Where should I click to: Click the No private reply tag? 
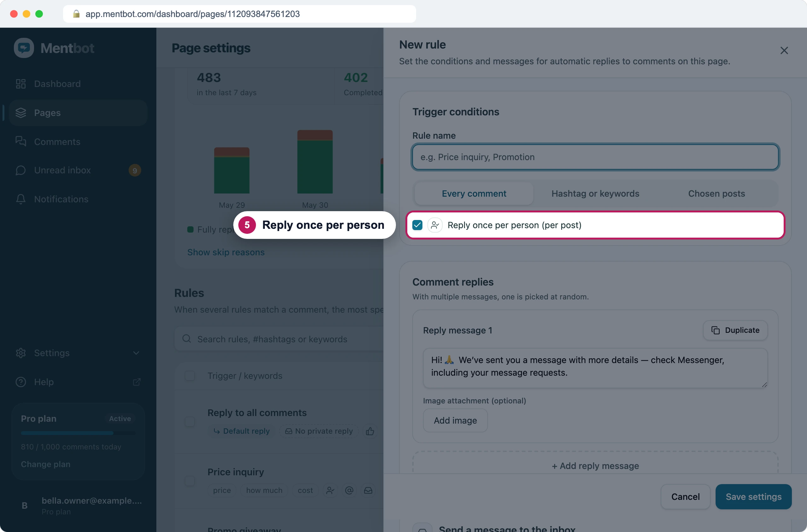[319, 431]
